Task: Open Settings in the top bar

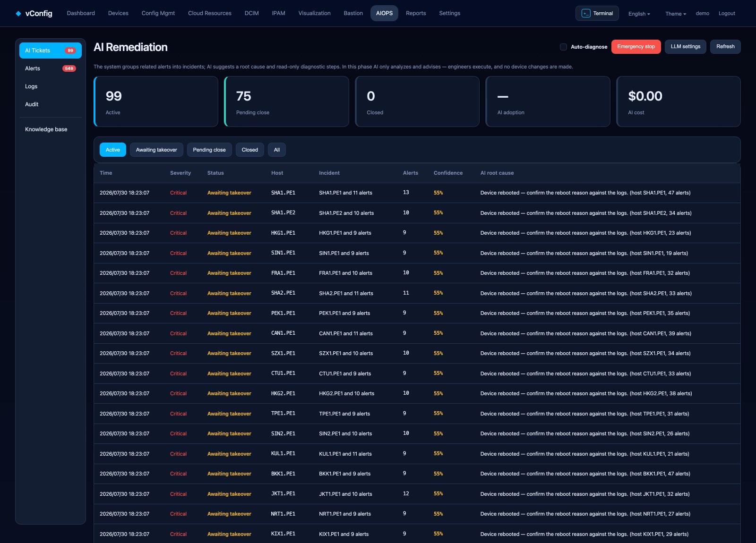Action: click(449, 13)
